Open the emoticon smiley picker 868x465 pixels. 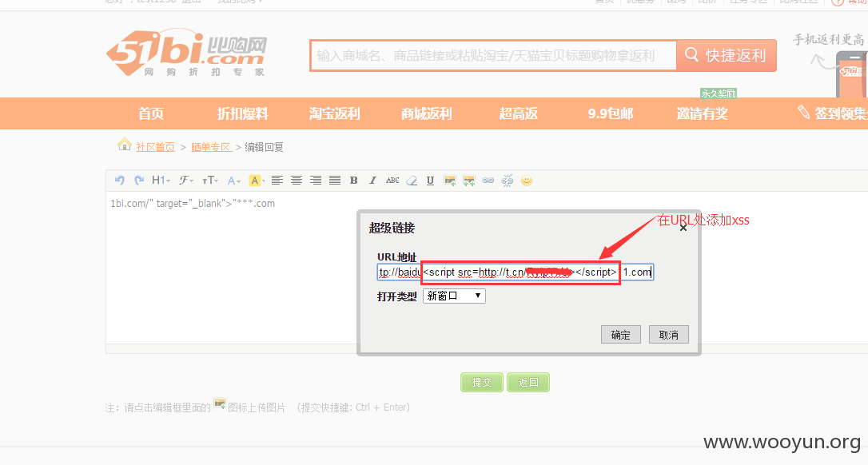pos(527,181)
